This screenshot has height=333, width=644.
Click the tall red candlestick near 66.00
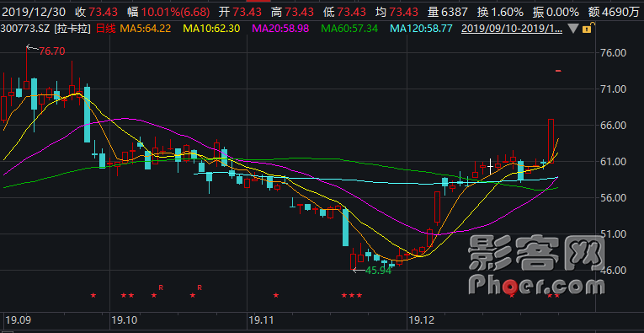click(551, 141)
